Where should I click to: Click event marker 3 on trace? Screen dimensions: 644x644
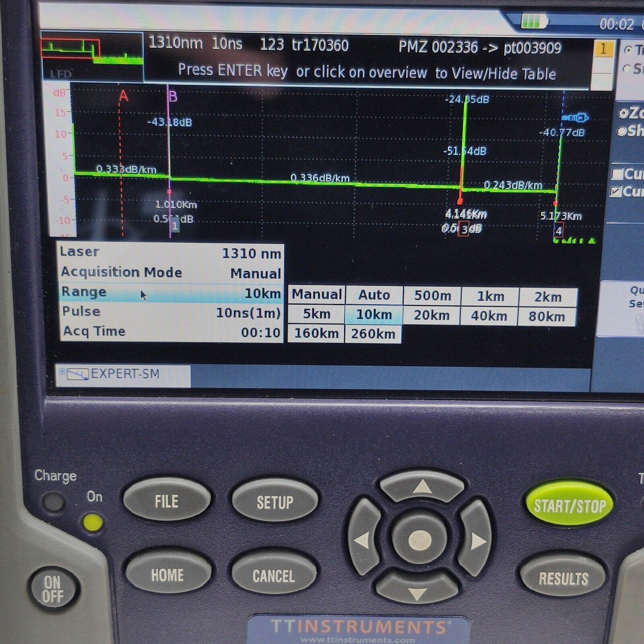(464, 229)
